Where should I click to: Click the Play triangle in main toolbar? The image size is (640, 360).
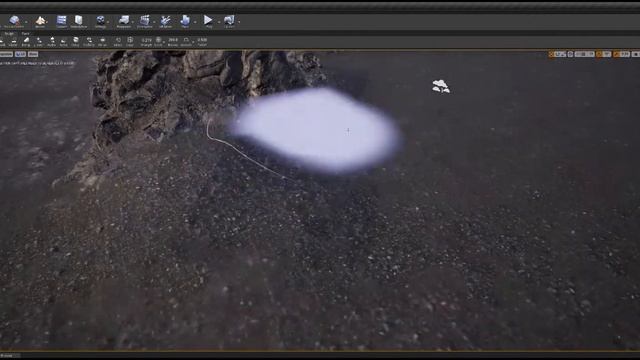pos(208,21)
